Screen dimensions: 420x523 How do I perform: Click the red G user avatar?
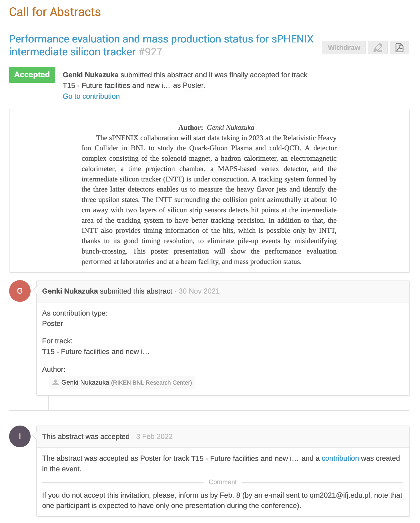click(x=20, y=291)
